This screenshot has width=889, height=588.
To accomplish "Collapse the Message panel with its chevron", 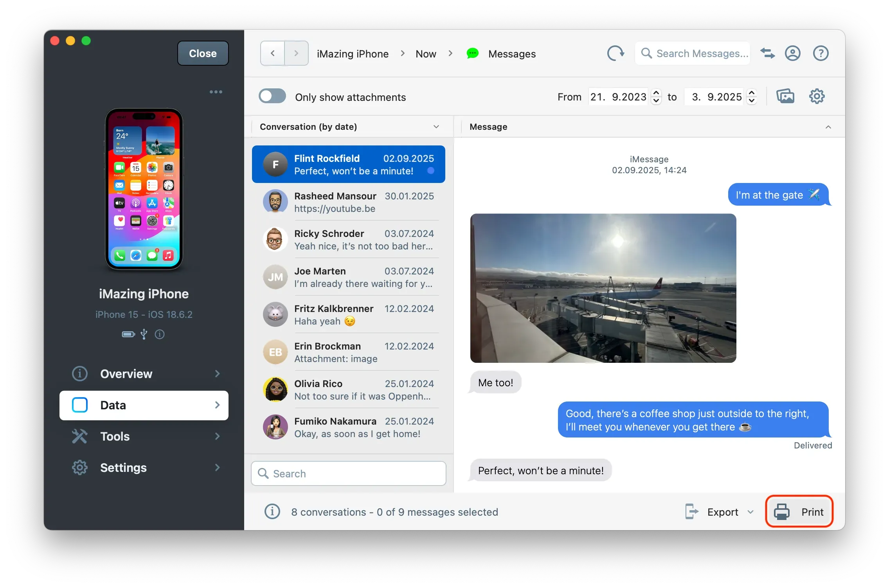I will (828, 126).
